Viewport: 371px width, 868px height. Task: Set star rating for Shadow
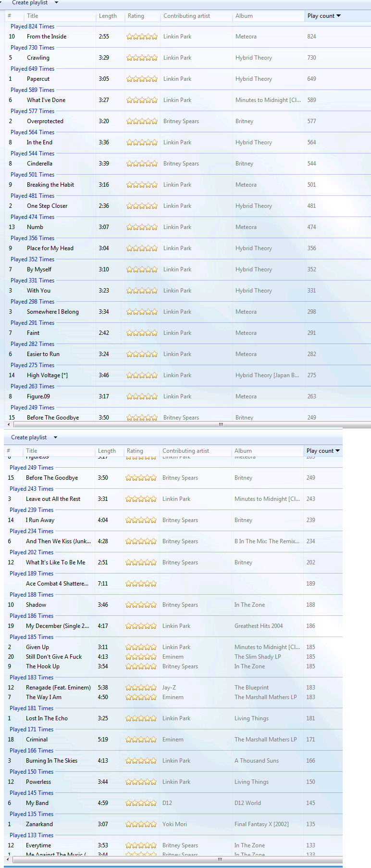click(x=141, y=605)
